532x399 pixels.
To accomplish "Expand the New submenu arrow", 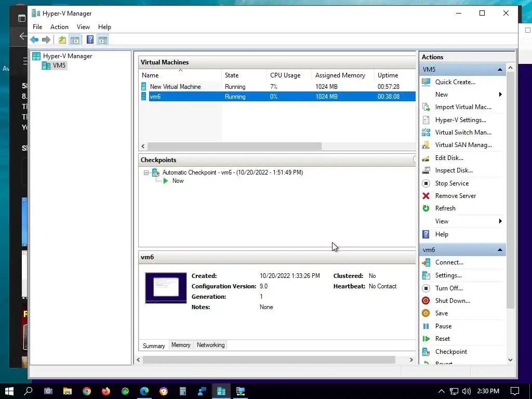I will 500,95.
